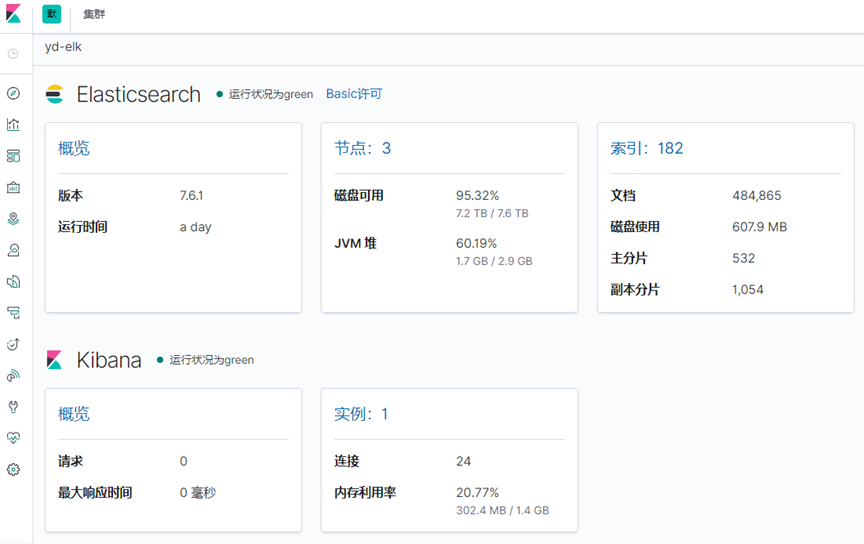Click documents count 484,865
This screenshot has height=544, width=864.
tap(757, 196)
